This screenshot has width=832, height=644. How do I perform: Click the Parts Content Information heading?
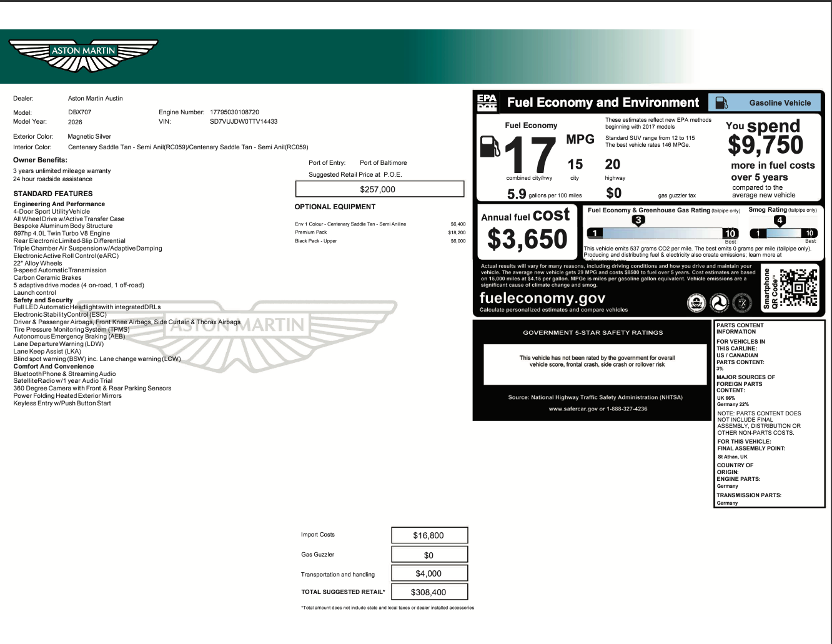point(740,329)
